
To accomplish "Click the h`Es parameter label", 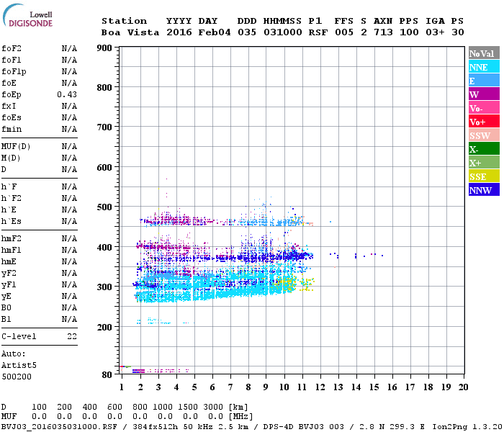I will coord(12,222).
